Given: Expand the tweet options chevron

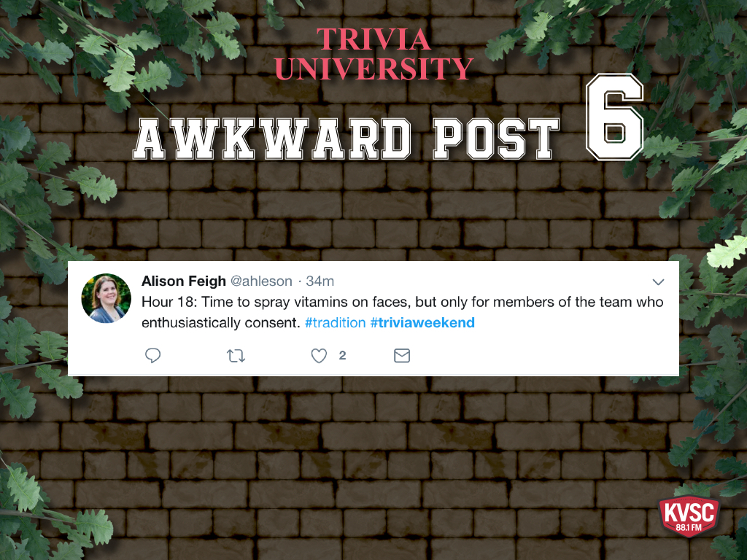Looking at the screenshot, I should 658,282.
